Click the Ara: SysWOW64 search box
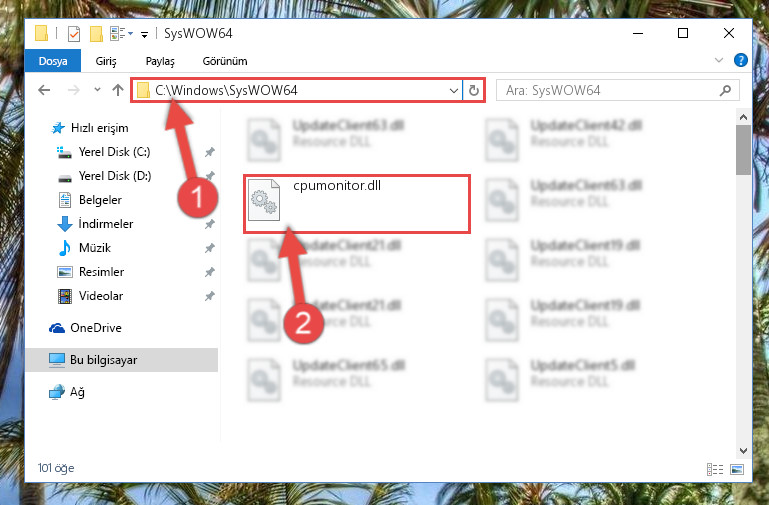The height and width of the screenshot is (505, 769). [x=617, y=91]
